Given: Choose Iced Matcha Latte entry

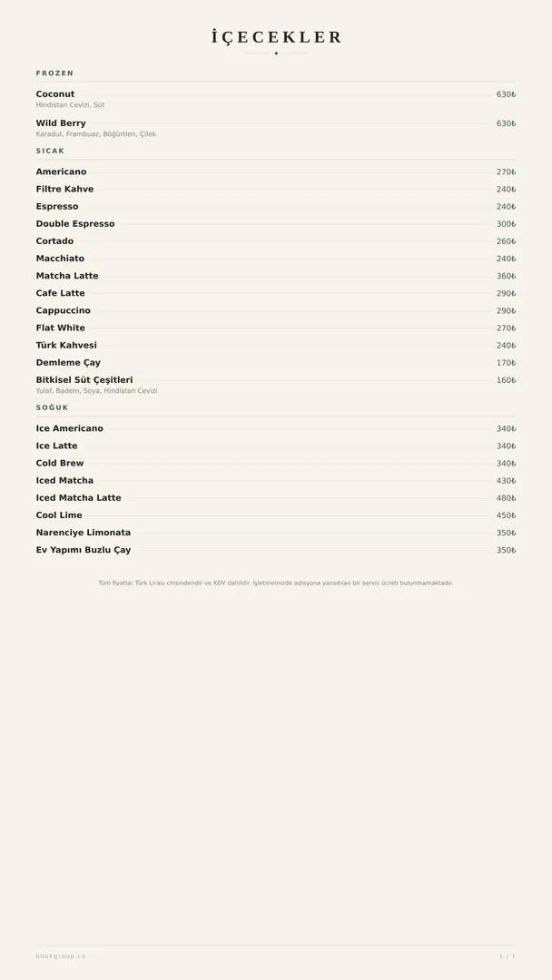Looking at the screenshot, I should (276, 498).
